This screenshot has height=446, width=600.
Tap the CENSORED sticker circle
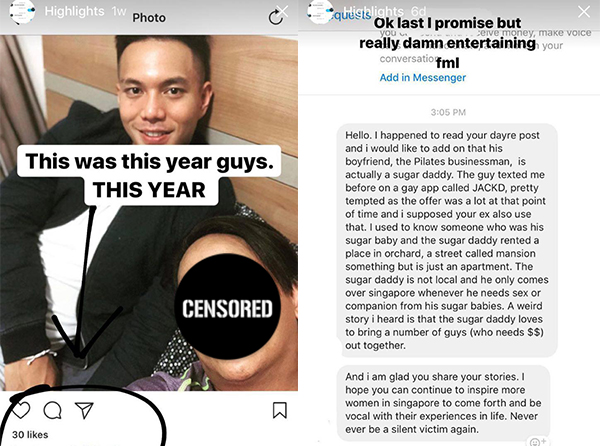tap(227, 306)
